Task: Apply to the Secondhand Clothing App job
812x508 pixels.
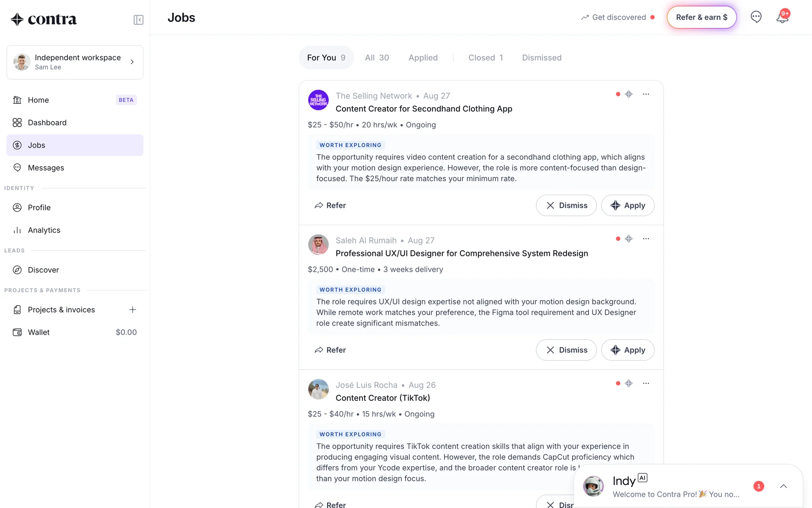Action: click(x=628, y=206)
